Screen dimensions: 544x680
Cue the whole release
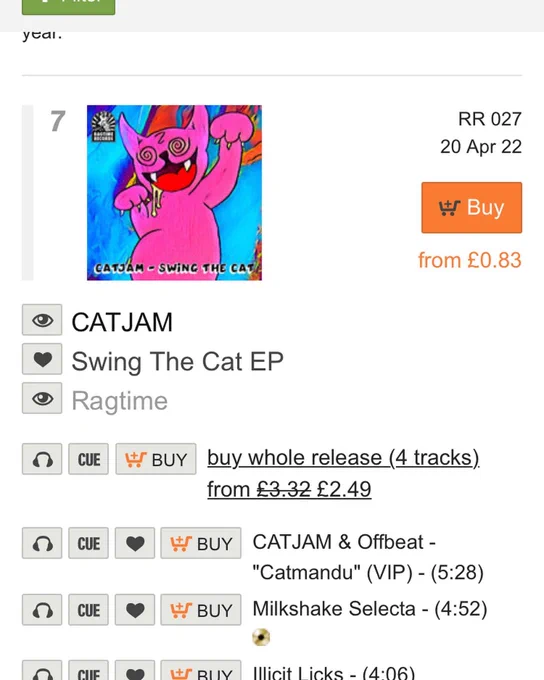88,459
